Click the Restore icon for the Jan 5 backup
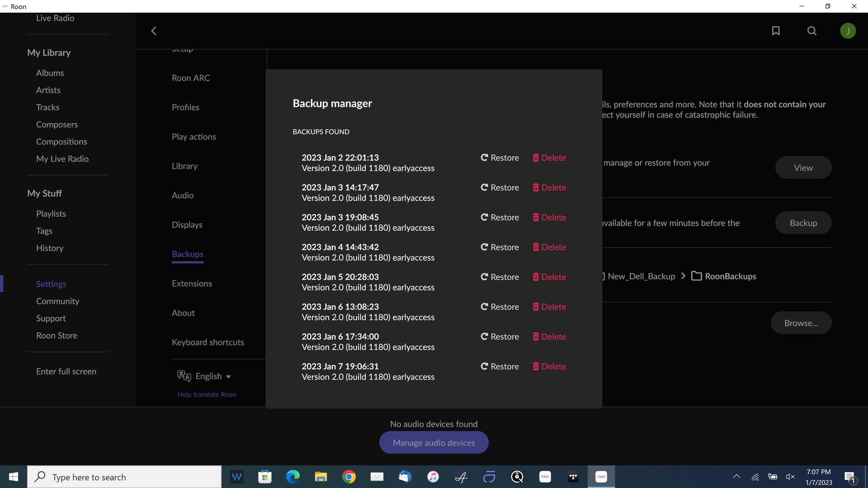 tap(484, 277)
